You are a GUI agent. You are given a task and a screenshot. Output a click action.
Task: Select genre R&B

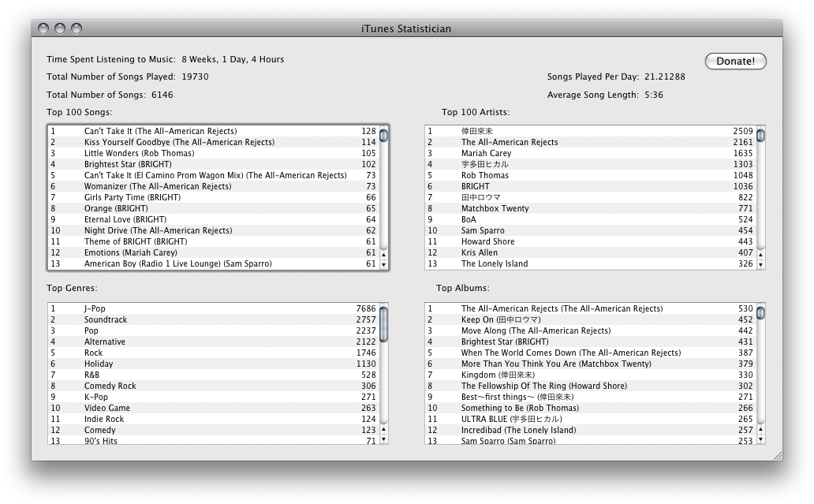point(214,375)
